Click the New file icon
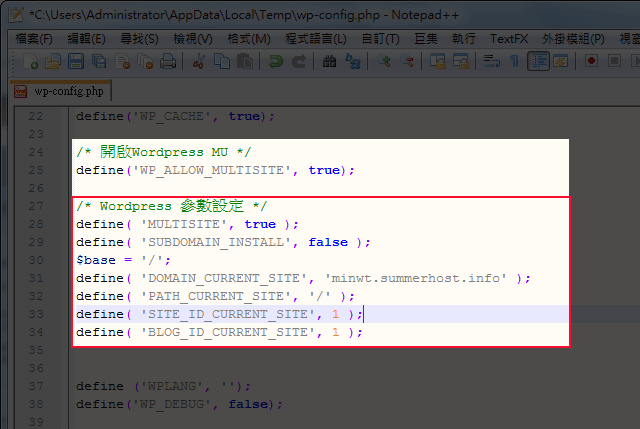 tap(31, 62)
